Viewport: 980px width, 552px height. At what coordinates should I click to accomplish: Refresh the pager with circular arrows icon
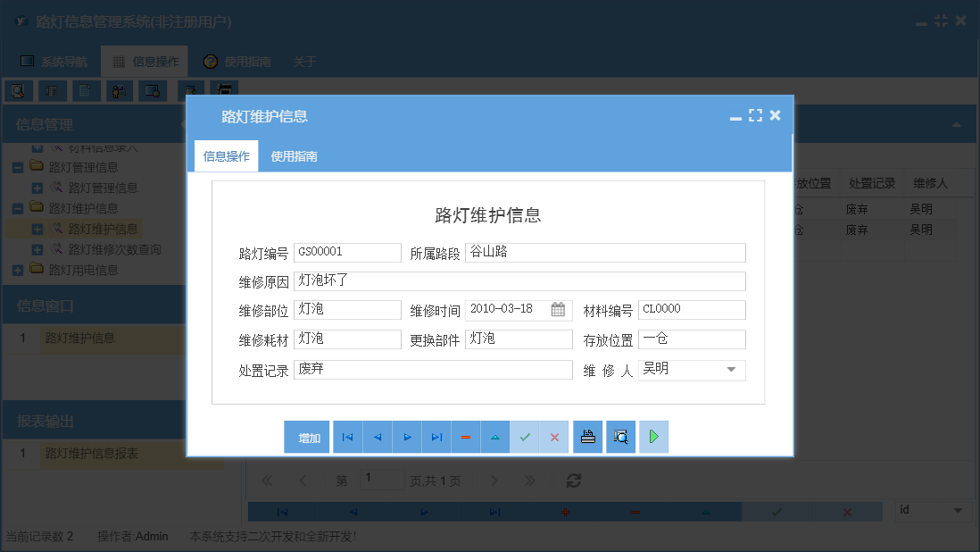[x=573, y=480]
